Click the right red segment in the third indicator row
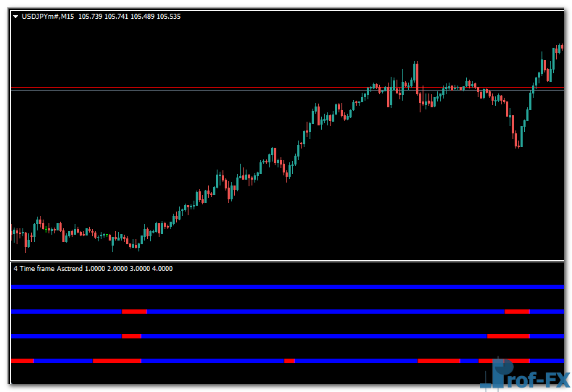Image resolution: width=572 pixels, height=392 pixels. click(x=508, y=336)
